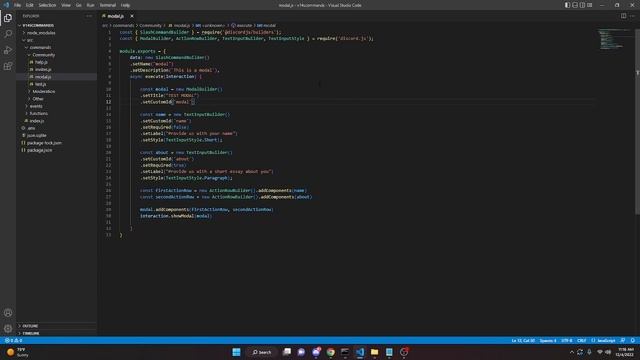This screenshot has height=360, width=640.
Task: Click the weather widget in taskbar
Action: (x=18, y=352)
